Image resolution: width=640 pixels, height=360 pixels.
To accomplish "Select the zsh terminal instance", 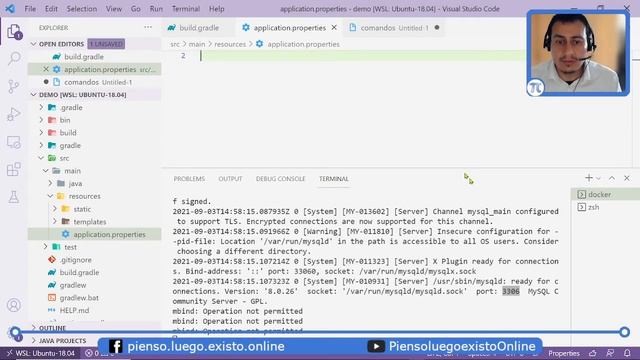I will [605, 207].
